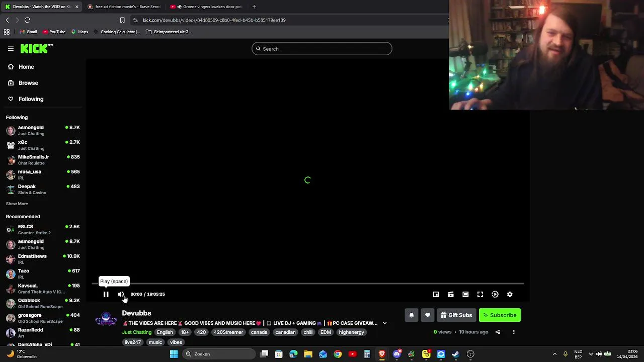Click the taskbar Zoeken search box

[x=219, y=354]
